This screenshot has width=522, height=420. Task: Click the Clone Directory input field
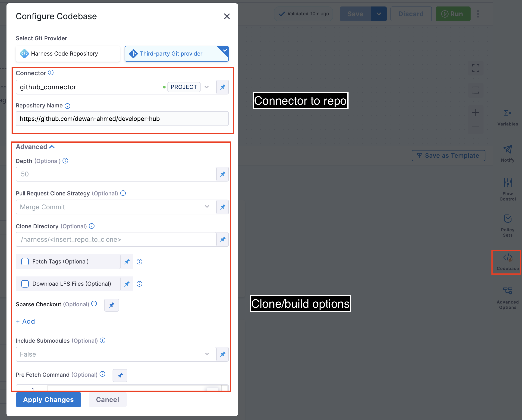click(x=116, y=239)
